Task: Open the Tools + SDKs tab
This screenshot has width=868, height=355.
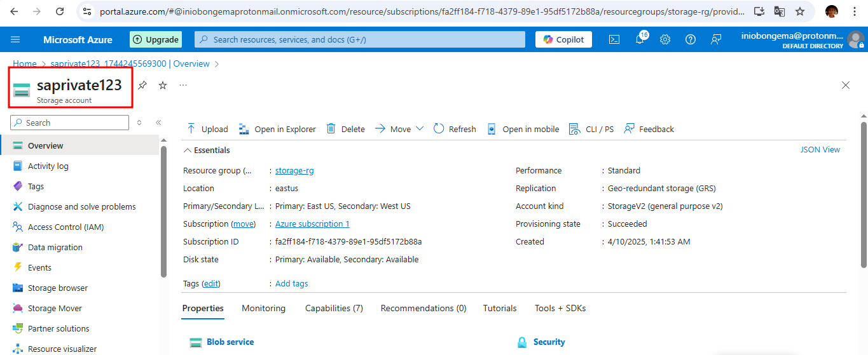Action: click(560, 309)
